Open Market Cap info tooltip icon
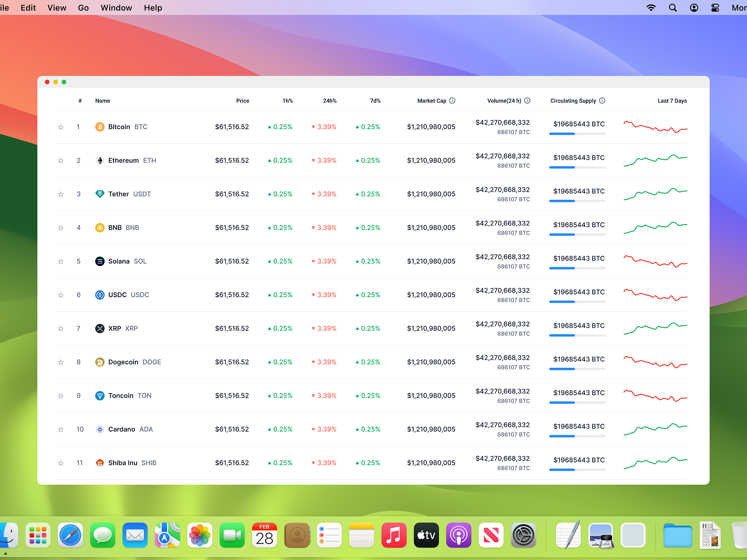 click(x=452, y=100)
